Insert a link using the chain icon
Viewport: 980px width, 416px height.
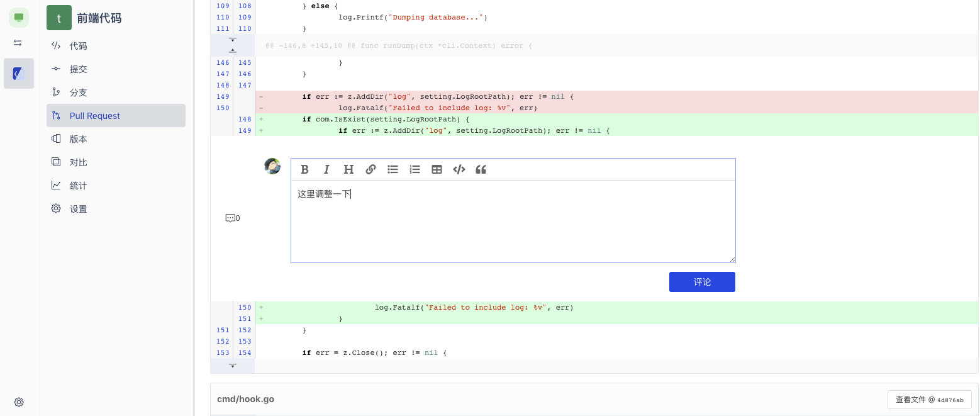(x=370, y=169)
